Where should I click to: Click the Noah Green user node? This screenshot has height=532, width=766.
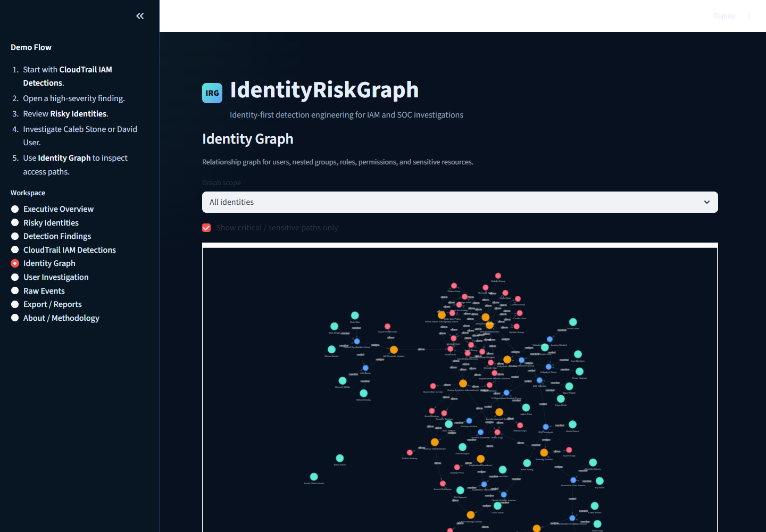click(x=572, y=425)
